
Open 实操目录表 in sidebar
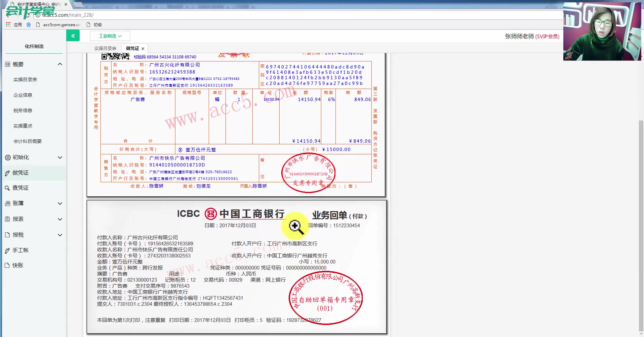coord(25,80)
